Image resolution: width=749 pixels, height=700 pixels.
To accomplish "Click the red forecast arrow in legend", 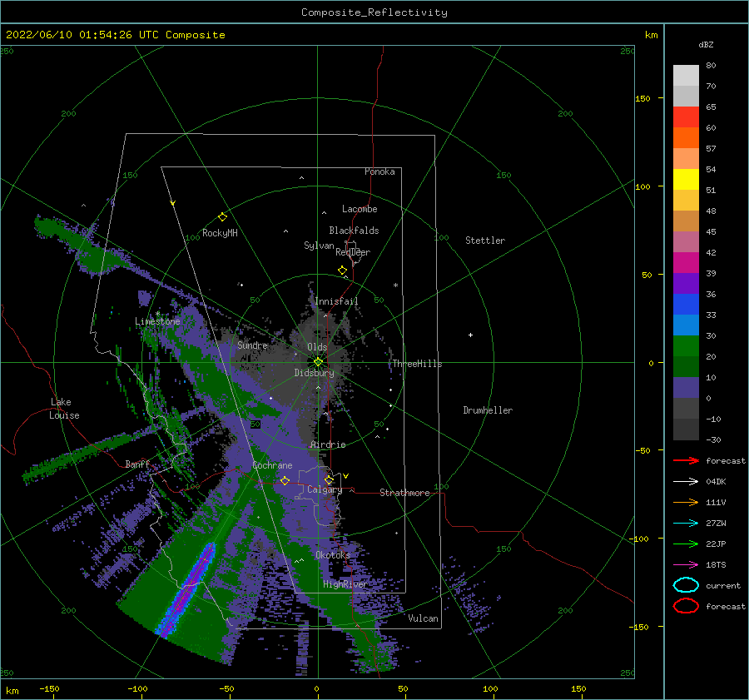I will tap(686, 460).
